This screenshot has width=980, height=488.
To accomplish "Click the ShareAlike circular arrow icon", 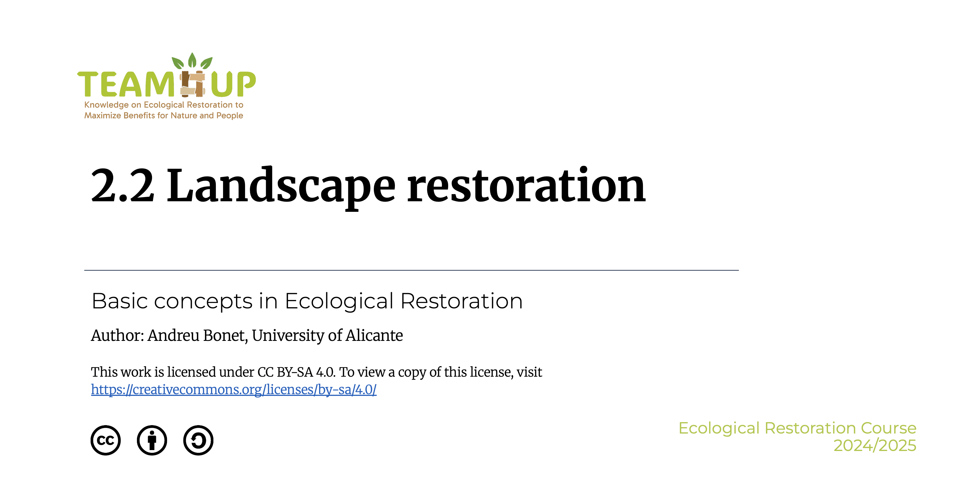I will pos(198,440).
